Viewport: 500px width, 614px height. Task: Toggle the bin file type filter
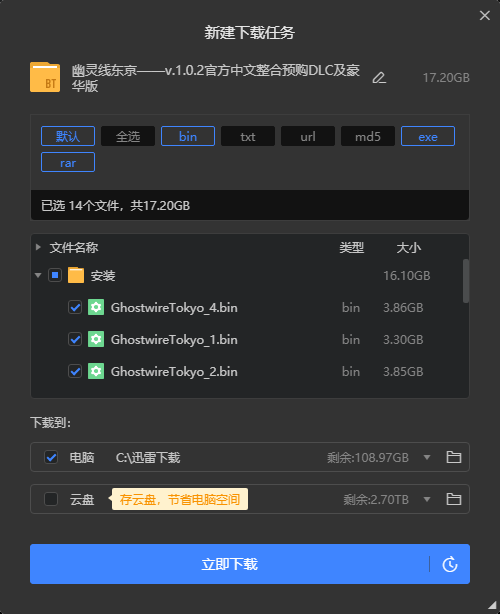(x=188, y=136)
